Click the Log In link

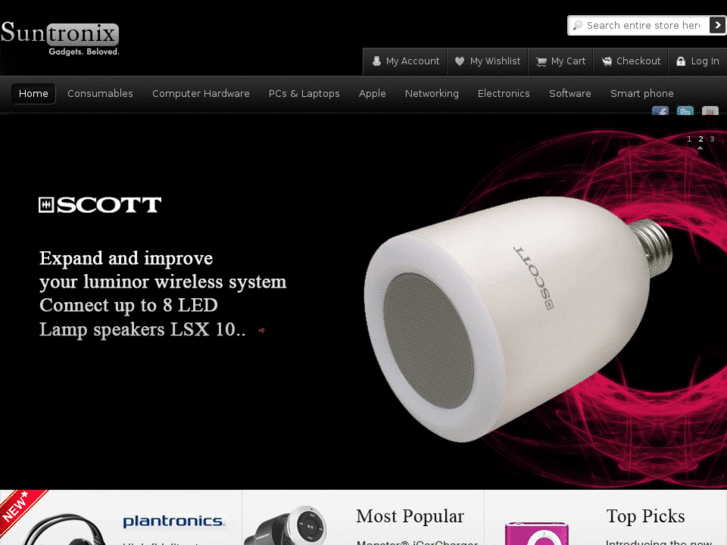[x=698, y=61]
